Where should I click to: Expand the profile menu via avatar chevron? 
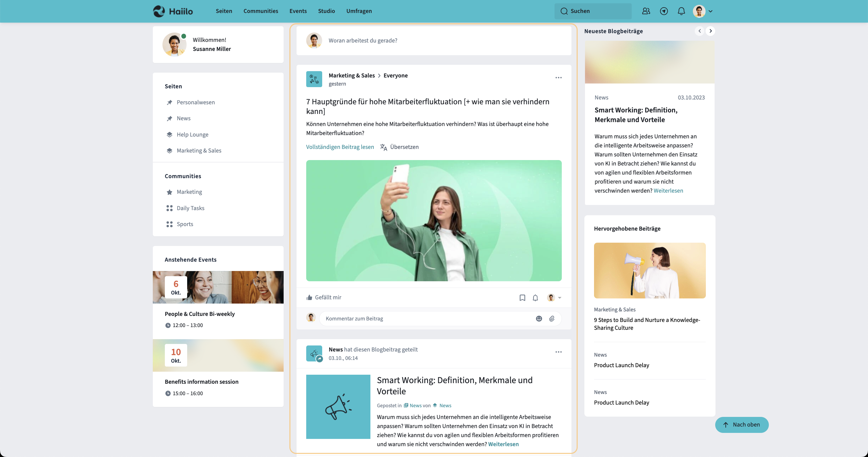(x=711, y=11)
